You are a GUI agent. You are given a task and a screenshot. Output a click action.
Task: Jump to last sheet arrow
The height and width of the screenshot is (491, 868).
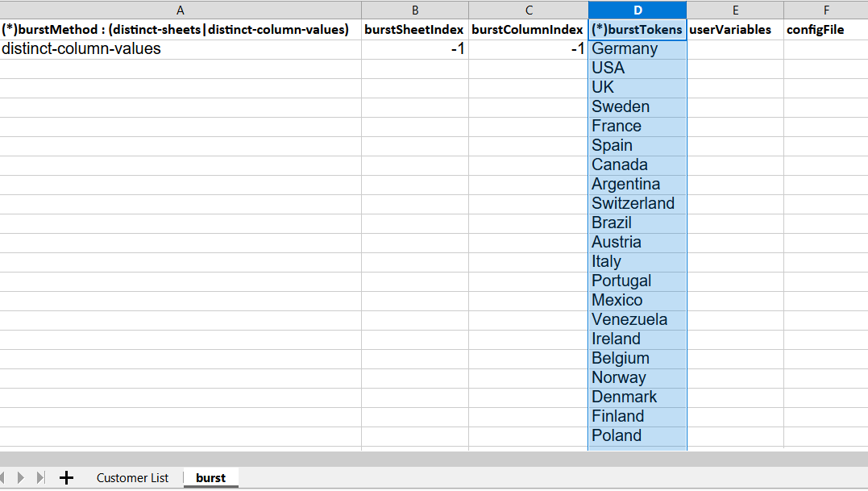pyautogui.click(x=40, y=478)
